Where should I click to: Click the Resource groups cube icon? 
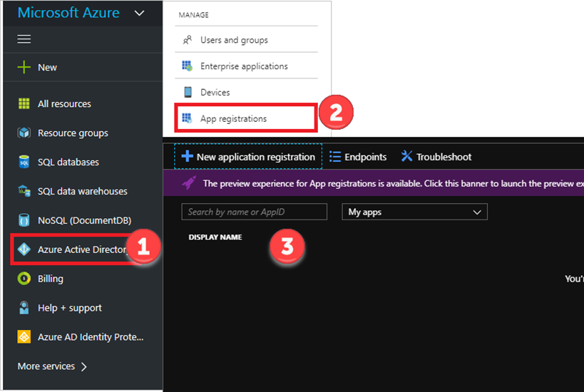[24, 133]
